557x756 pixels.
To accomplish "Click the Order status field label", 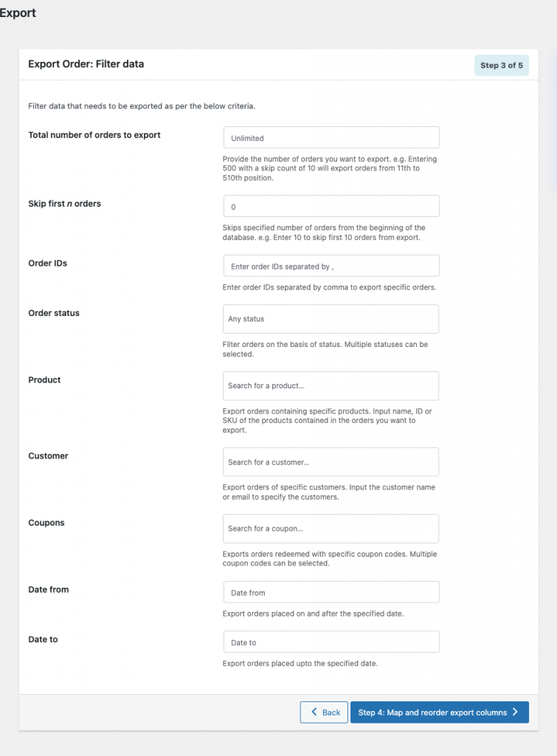I will click(x=54, y=313).
